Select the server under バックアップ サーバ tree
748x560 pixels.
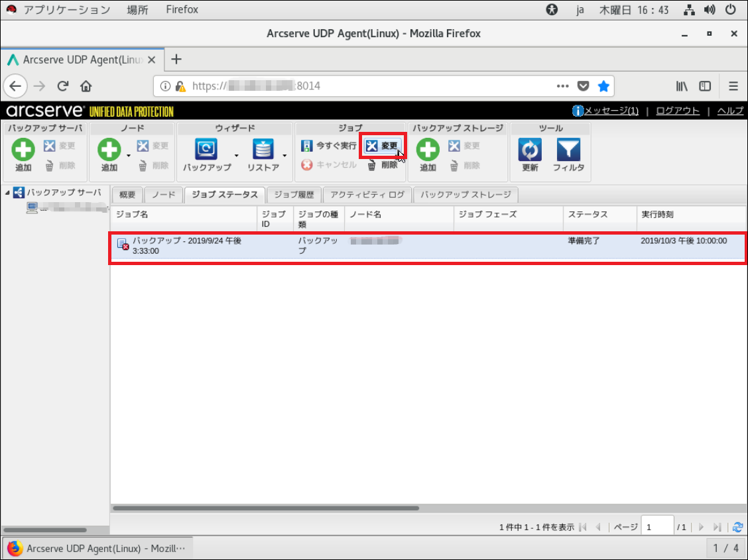pos(67,207)
